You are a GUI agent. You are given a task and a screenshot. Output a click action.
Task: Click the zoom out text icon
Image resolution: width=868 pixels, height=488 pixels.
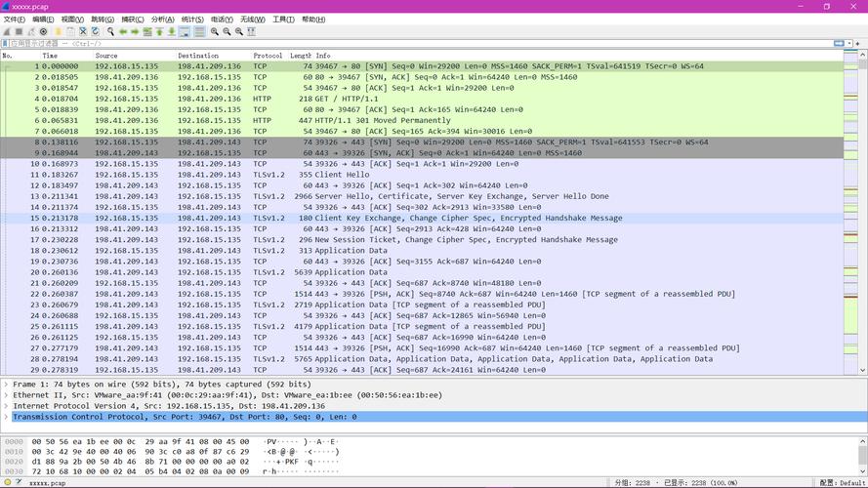click(227, 32)
